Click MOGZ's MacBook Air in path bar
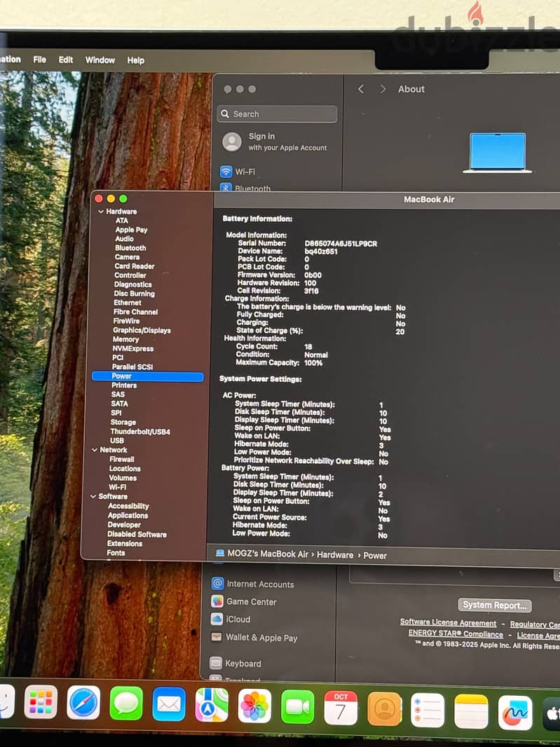 [268, 554]
